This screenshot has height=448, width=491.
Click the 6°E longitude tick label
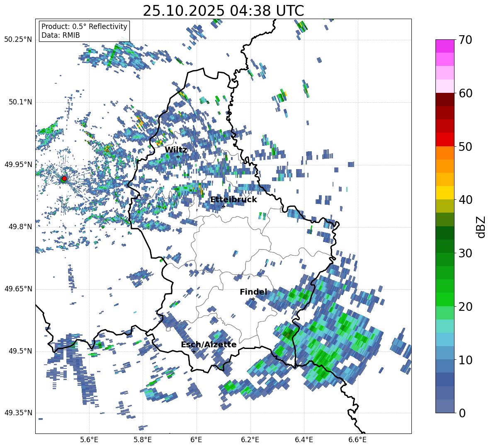(196, 440)
